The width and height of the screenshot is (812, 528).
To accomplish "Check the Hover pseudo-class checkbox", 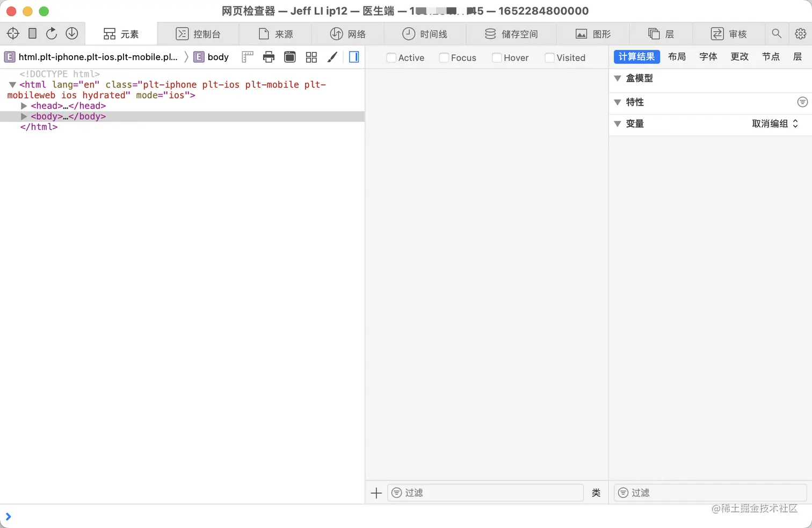I will point(497,57).
